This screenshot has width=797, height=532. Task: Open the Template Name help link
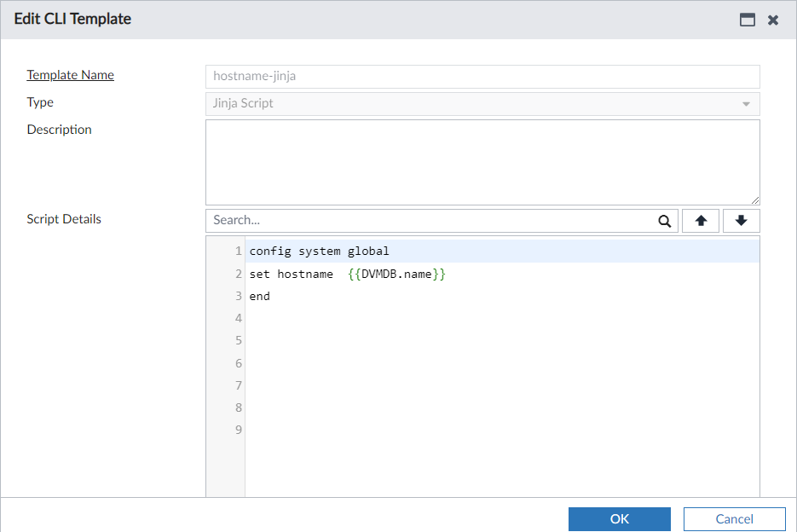[x=70, y=74]
